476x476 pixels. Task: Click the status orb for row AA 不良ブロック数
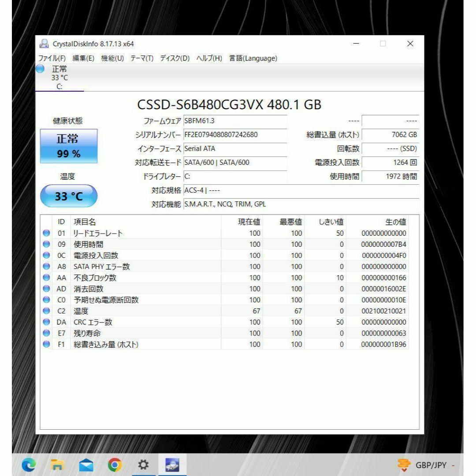pyautogui.click(x=46, y=277)
